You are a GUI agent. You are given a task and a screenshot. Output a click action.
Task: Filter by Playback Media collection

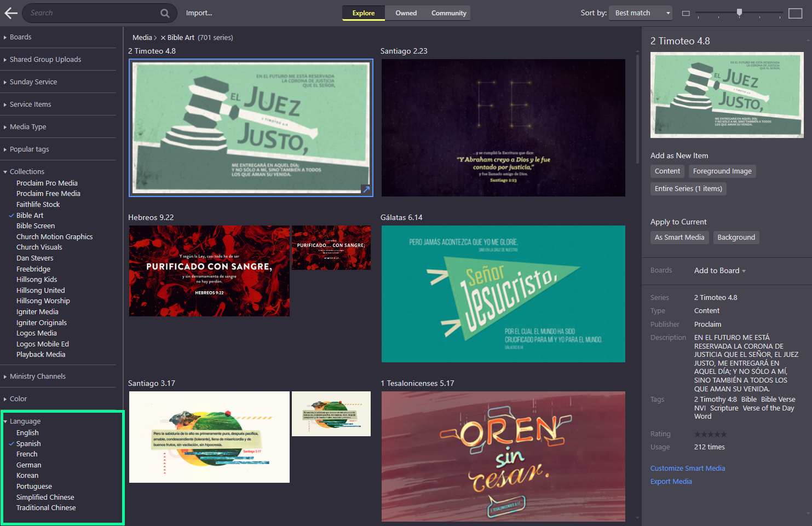[x=41, y=355]
